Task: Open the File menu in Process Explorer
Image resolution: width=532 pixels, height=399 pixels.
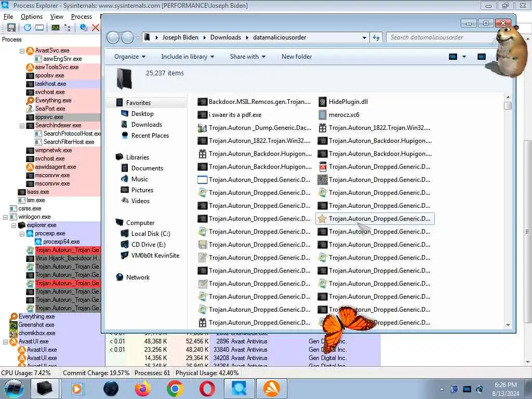Action: [8, 17]
